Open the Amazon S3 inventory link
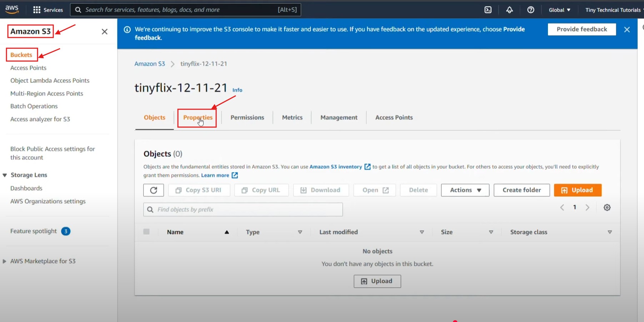This screenshot has height=322, width=644. tap(335, 167)
